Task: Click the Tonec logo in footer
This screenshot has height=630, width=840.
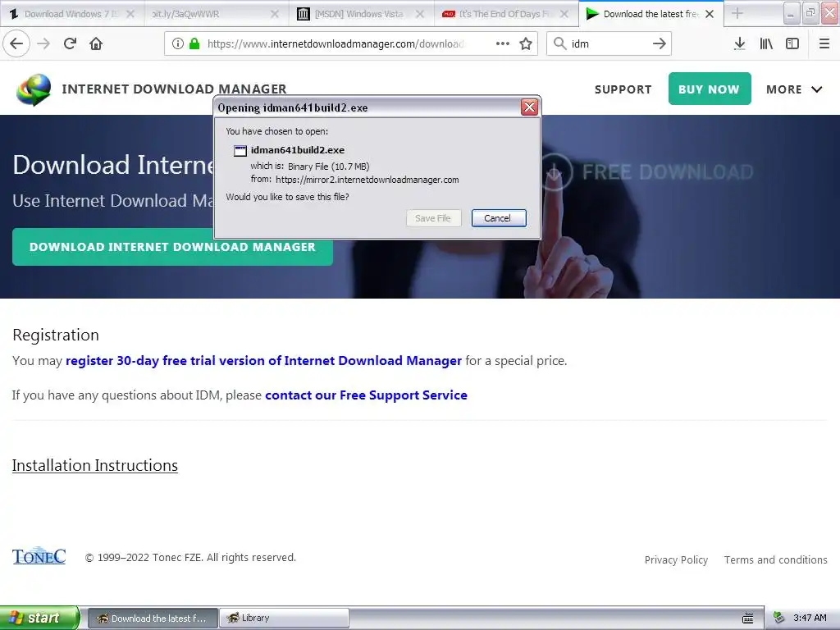Action: tap(39, 556)
